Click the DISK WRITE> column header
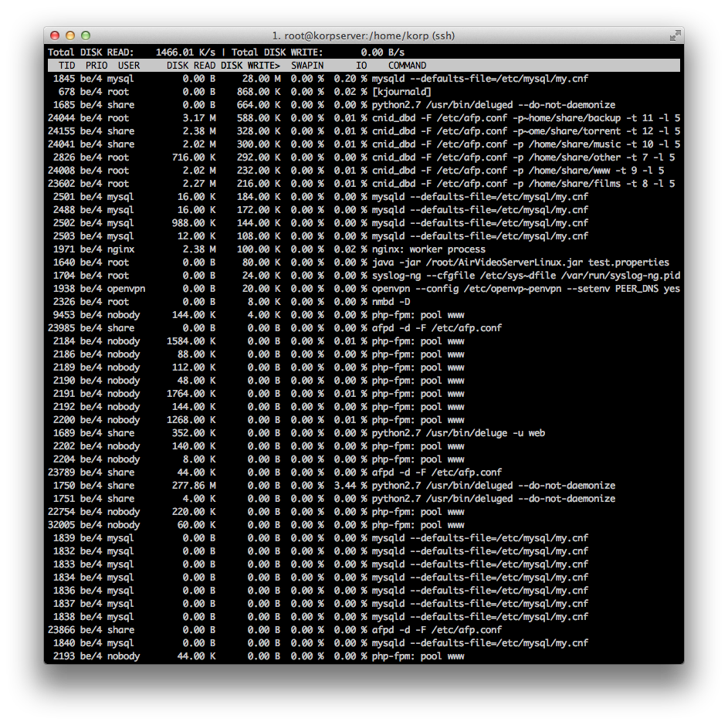 [250, 66]
